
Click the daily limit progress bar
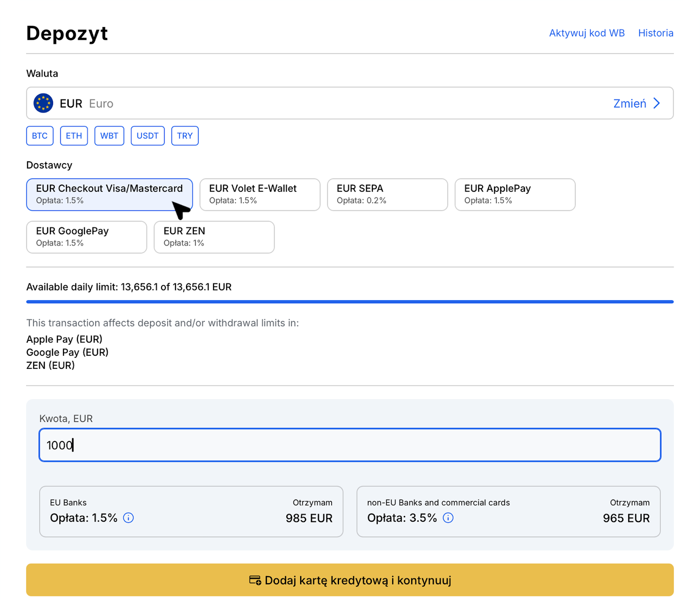point(350,301)
